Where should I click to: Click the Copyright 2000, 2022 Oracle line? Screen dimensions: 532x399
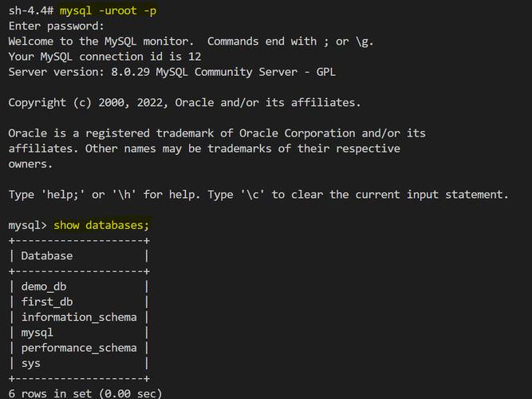(184, 103)
